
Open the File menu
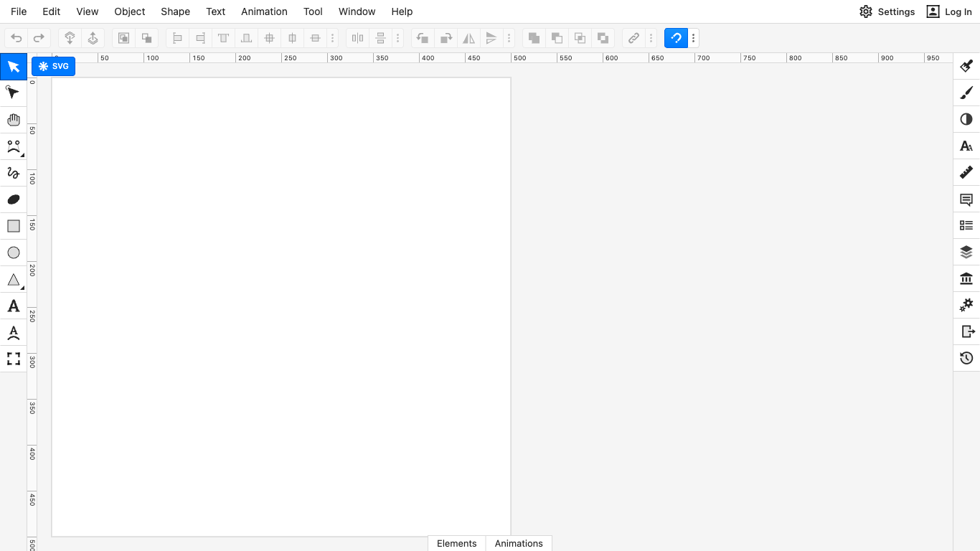point(19,11)
